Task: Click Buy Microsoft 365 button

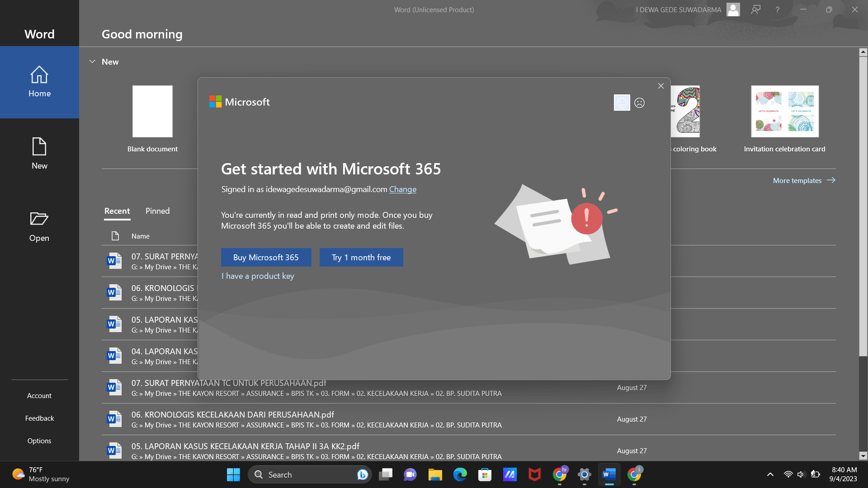Action: pyautogui.click(x=266, y=258)
